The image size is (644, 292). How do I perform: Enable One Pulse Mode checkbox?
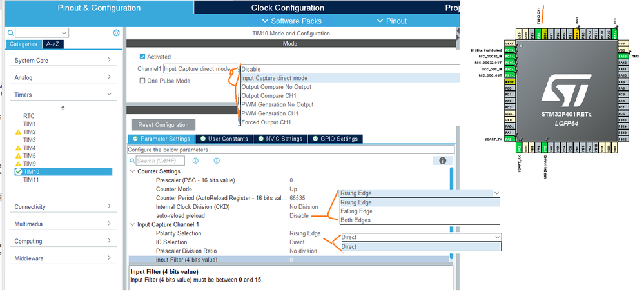142,81
